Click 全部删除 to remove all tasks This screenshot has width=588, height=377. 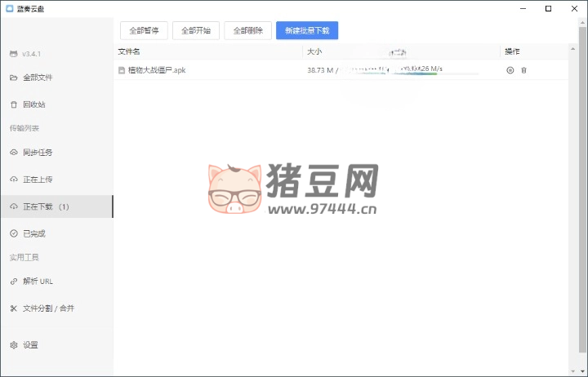pos(247,31)
